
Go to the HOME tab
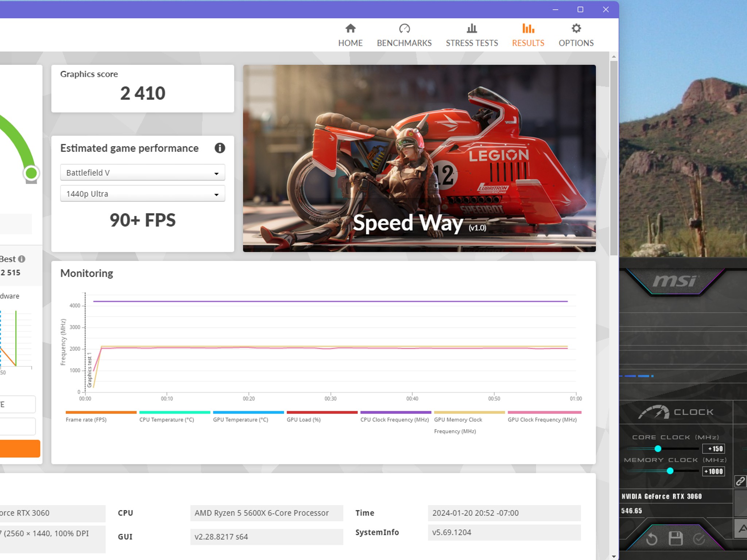(350, 35)
